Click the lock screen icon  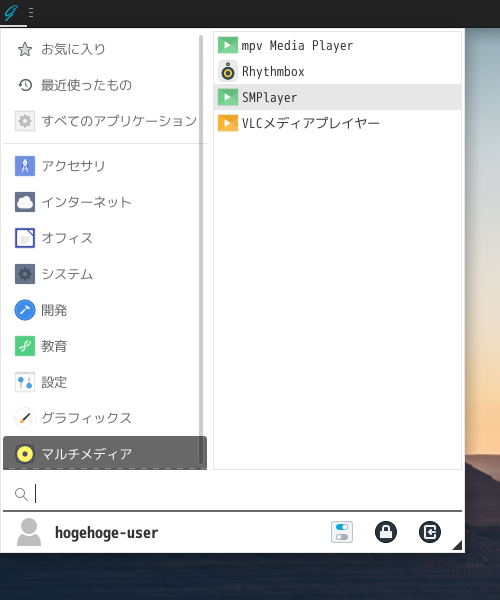pos(386,532)
